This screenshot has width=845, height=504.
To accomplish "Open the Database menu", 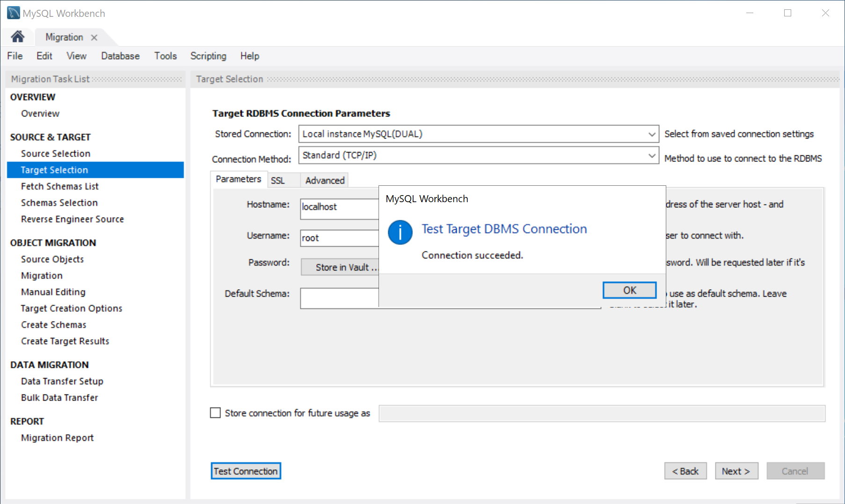I will [120, 56].
